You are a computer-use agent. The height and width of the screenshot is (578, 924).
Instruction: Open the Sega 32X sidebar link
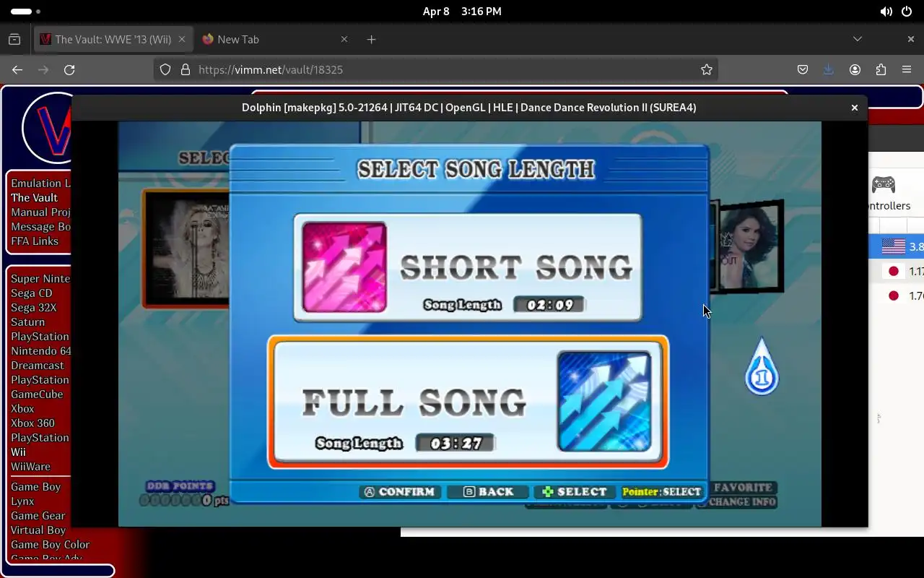tap(33, 307)
